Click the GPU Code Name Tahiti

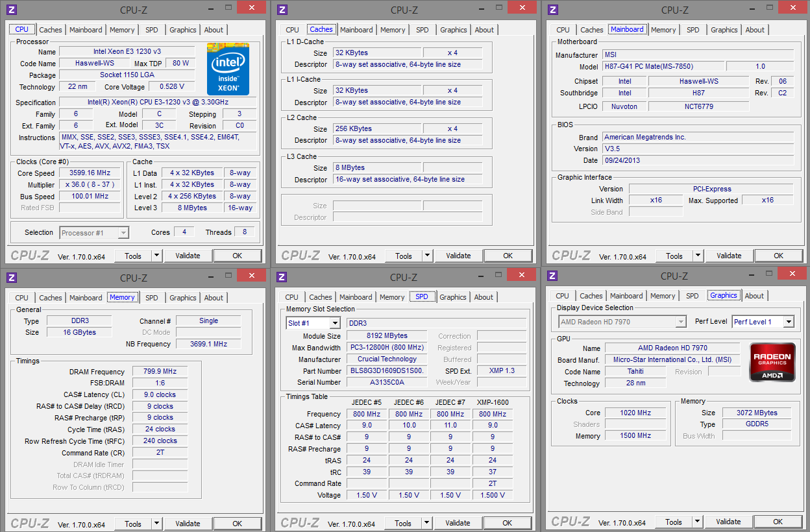[x=635, y=372]
